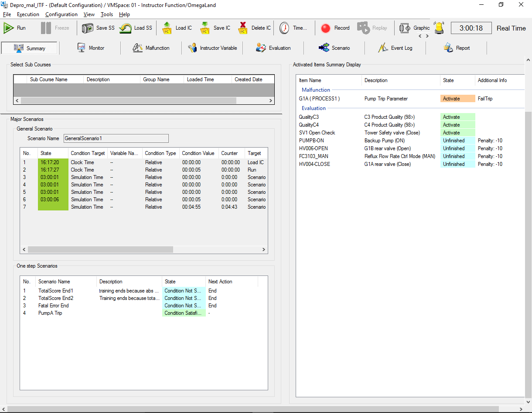The width and height of the screenshot is (532, 413).
Task: Click inside the Scenario Name field
Action: 116,138
